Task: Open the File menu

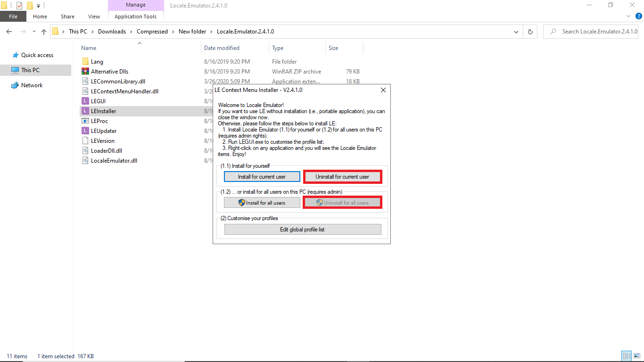Action: [x=13, y=16]
